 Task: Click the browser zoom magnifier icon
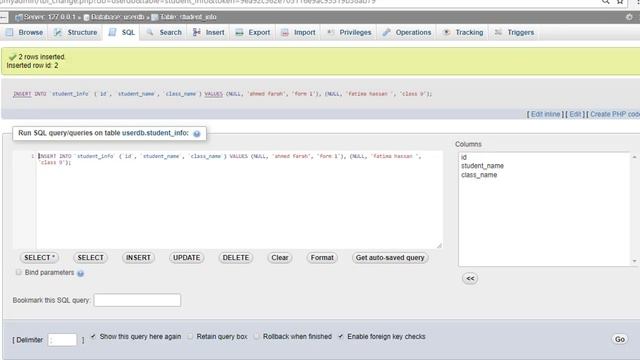click(x=605, y=2)
